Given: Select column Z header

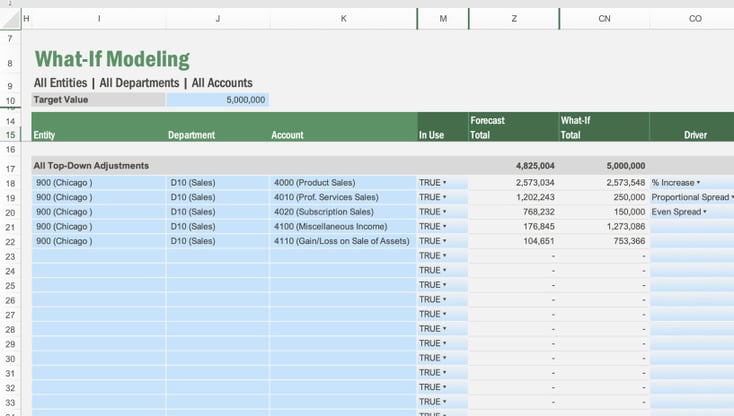Looking at the screenshot, I should pos(514,19).
